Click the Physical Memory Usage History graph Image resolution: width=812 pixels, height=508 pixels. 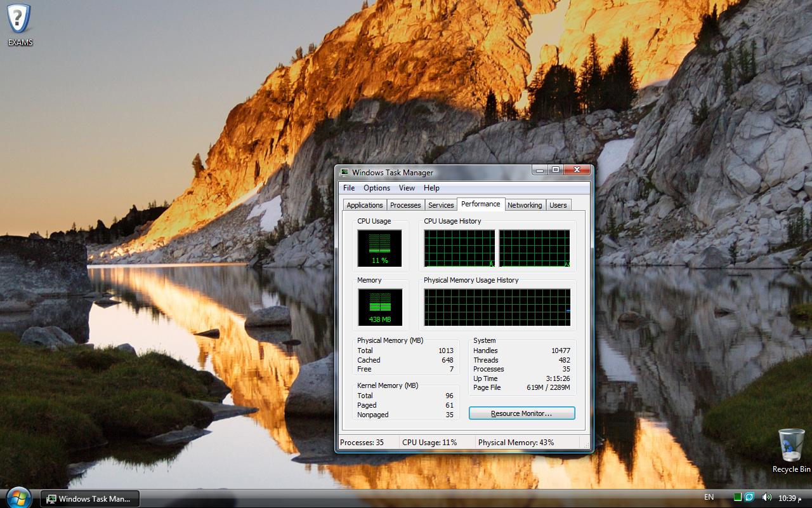coord(497,307)
